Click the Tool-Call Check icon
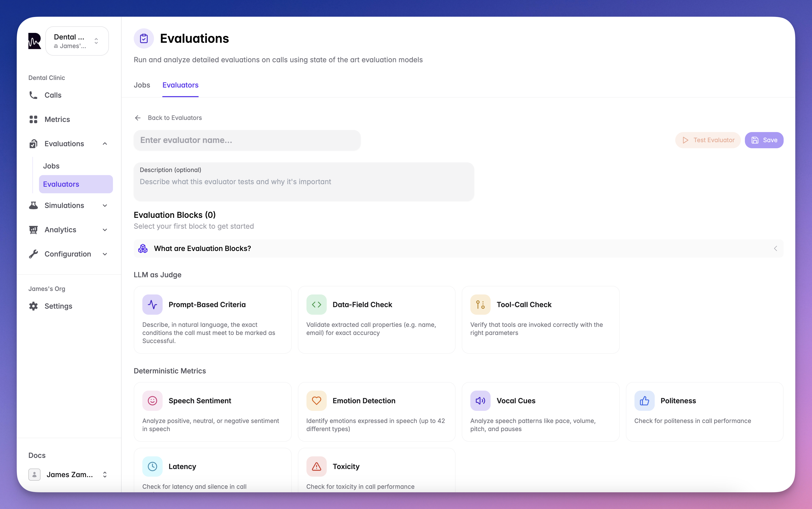 click(x=480, y=305)
